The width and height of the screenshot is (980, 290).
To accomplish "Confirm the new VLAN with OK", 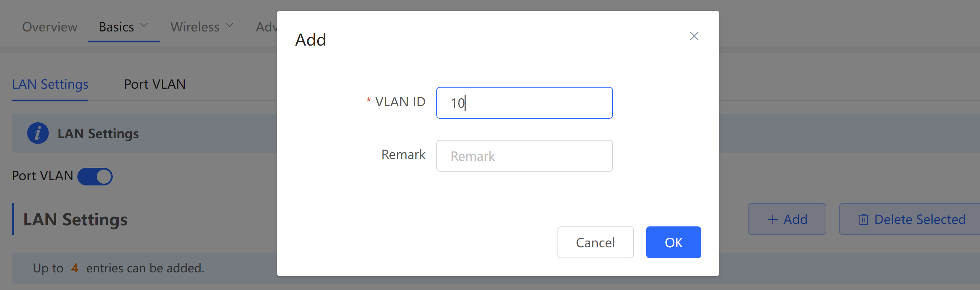I will (673, 242).
